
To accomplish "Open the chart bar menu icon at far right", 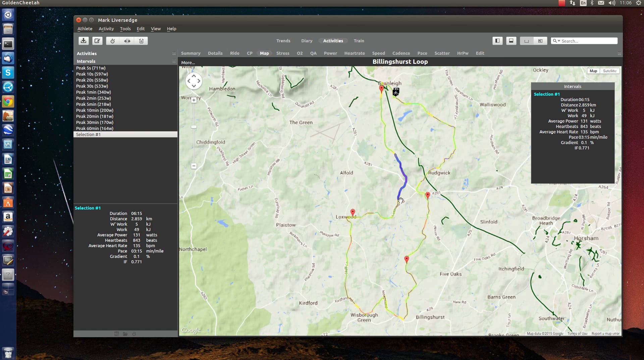I will [x=619, y=53].
